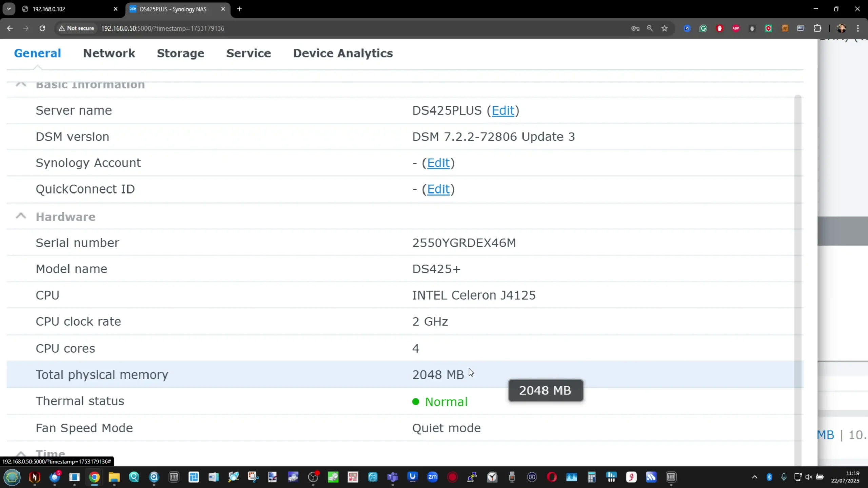The width and height of the screenshot is (868, 488).
Task: Open the clock showing 11:19 22/07/2025
Action: click(x=845, y=477)
